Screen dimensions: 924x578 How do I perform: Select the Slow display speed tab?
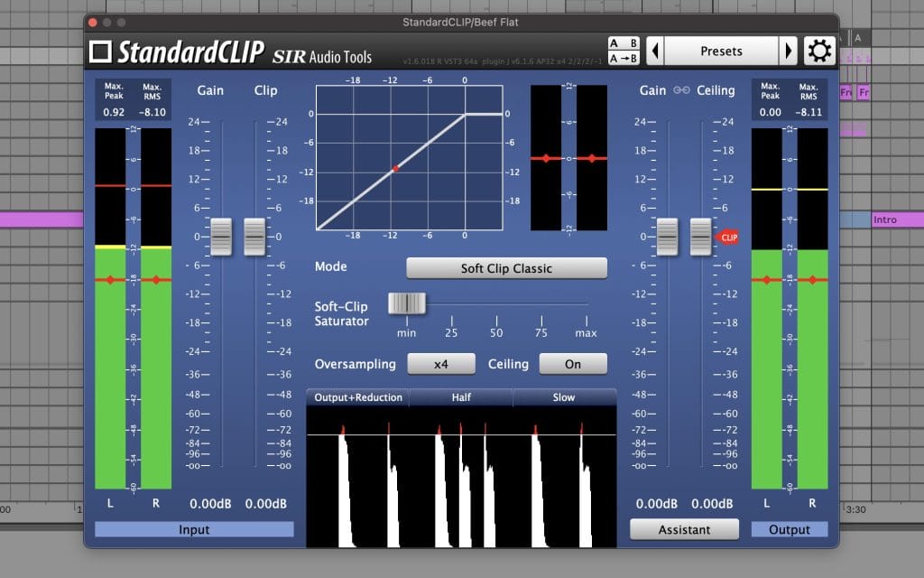[564, 397]
